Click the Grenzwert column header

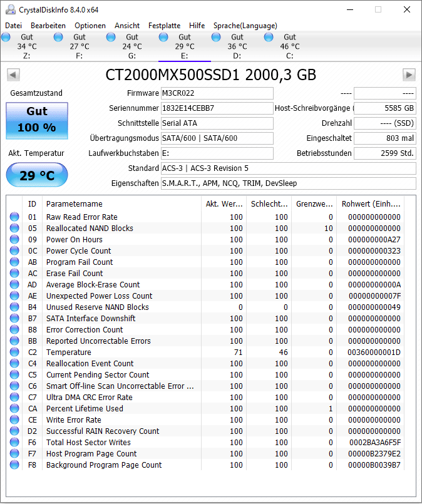tap(314, 203)
